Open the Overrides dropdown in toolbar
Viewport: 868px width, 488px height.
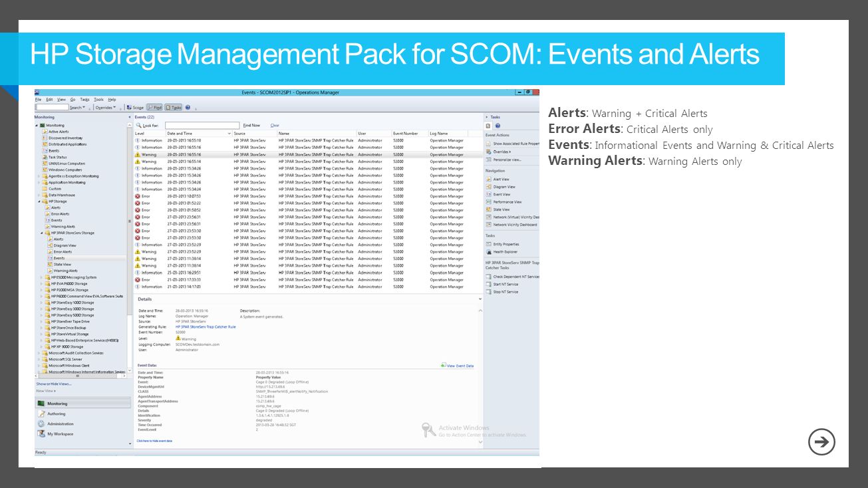106,107
